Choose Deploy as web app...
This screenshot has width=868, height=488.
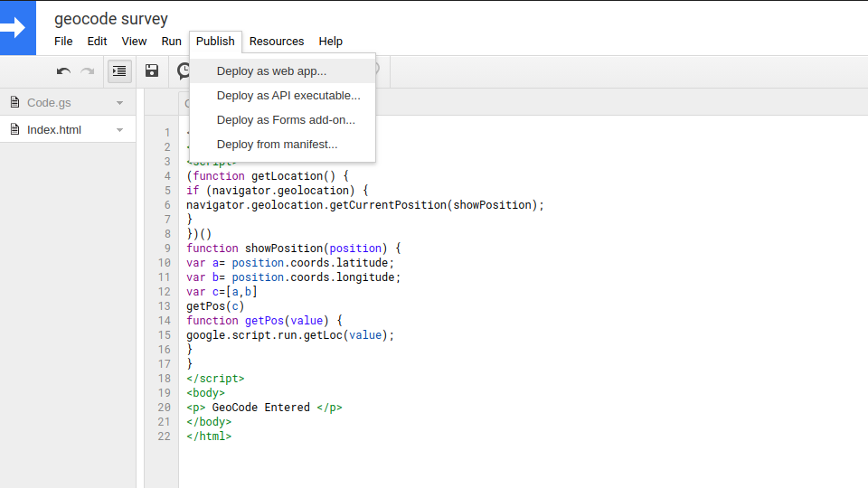282,70
